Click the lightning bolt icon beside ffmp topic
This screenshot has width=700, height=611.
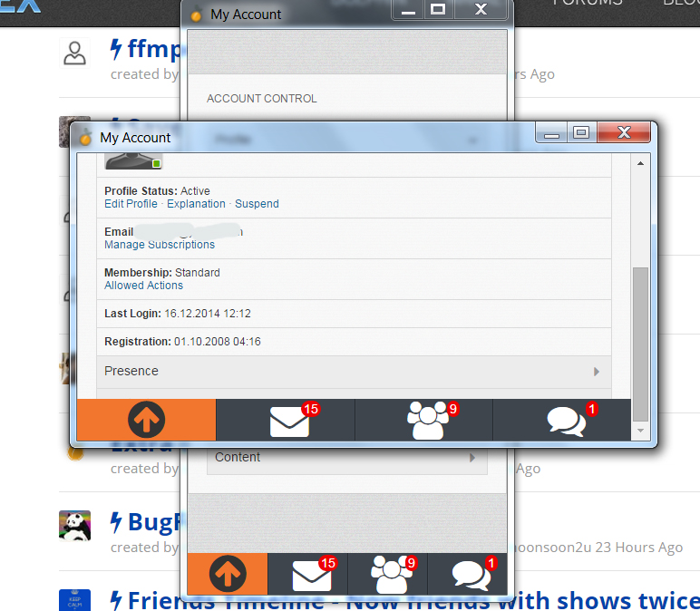pos(116,49)
